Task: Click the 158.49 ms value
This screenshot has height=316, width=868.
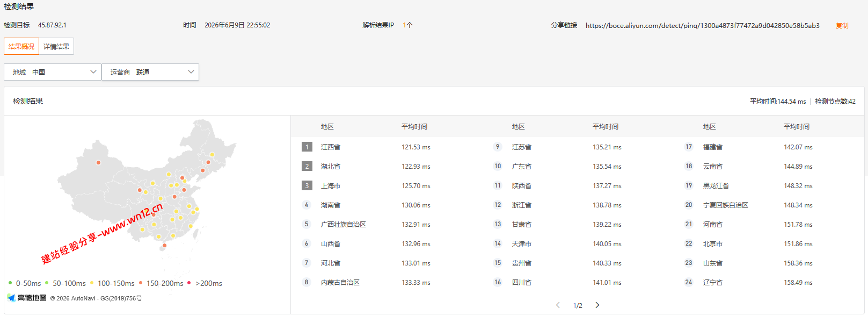Action: coord(798,283)
